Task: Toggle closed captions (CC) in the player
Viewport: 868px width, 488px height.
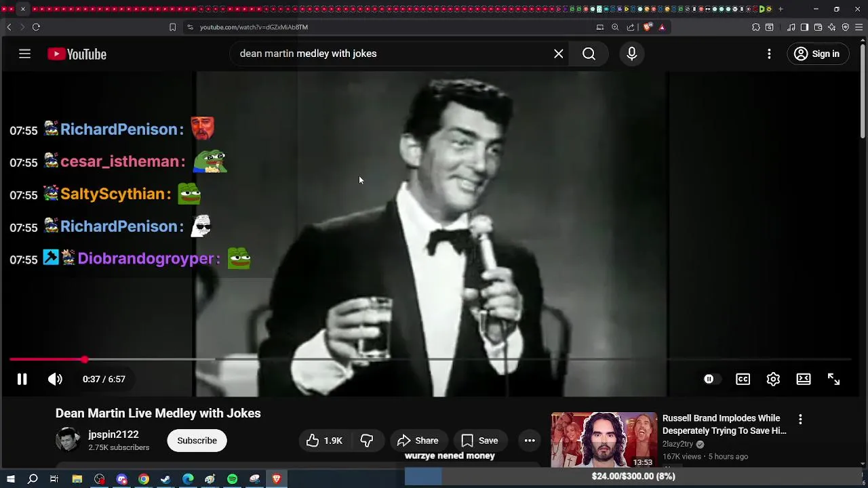Action: click(x=743, y=379)
